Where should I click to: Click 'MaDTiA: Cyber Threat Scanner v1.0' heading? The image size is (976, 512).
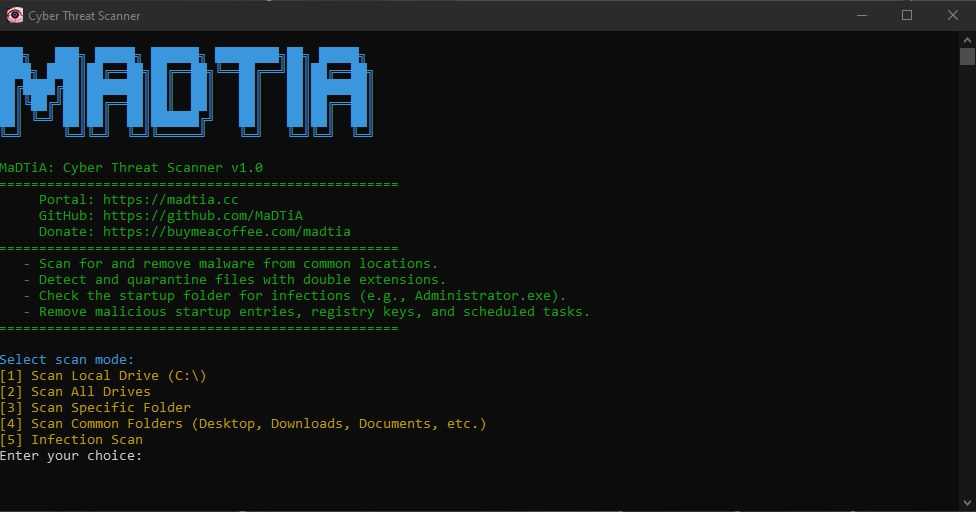coord(131,168)
